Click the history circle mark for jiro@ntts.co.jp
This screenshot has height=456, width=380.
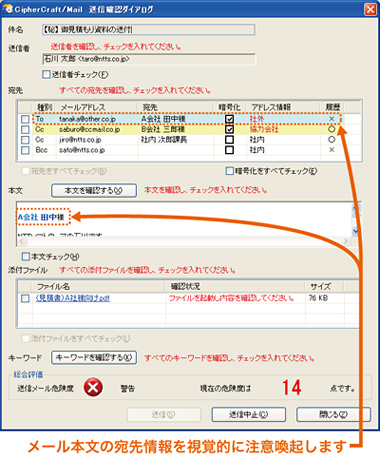(331, 140)
